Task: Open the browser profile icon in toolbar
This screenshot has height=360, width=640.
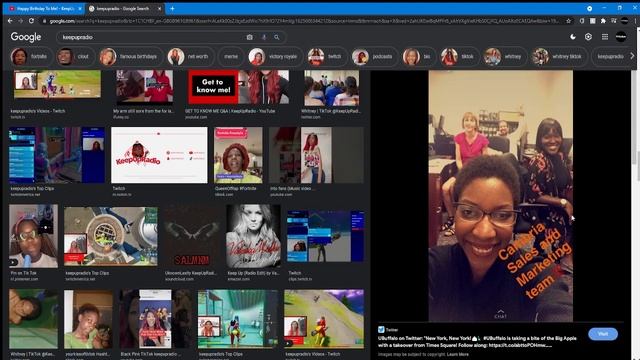Action: [x=624, y=21]
